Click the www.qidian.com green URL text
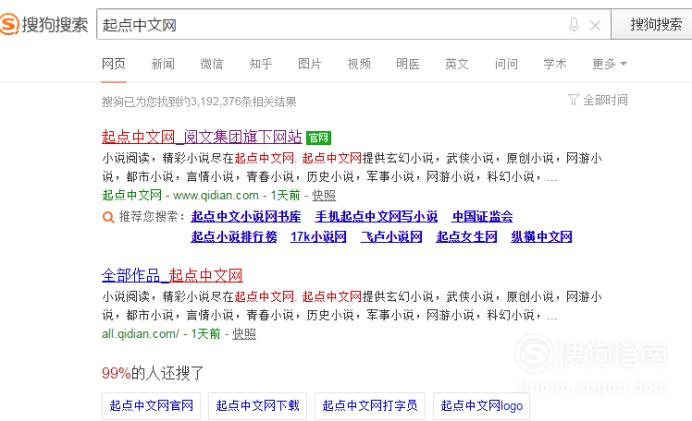Image resolution: width=692 pixels, height=421 pixels. (x=216, y=195)
